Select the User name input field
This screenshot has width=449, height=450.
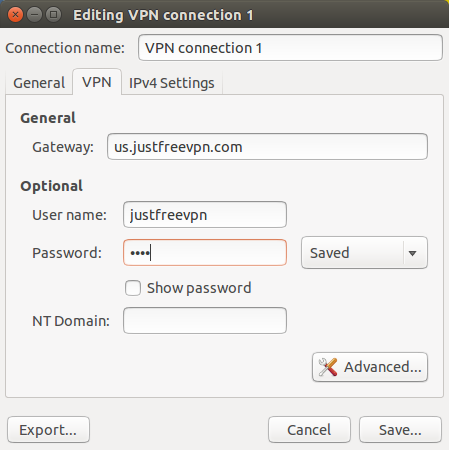(x=205, y=215)
